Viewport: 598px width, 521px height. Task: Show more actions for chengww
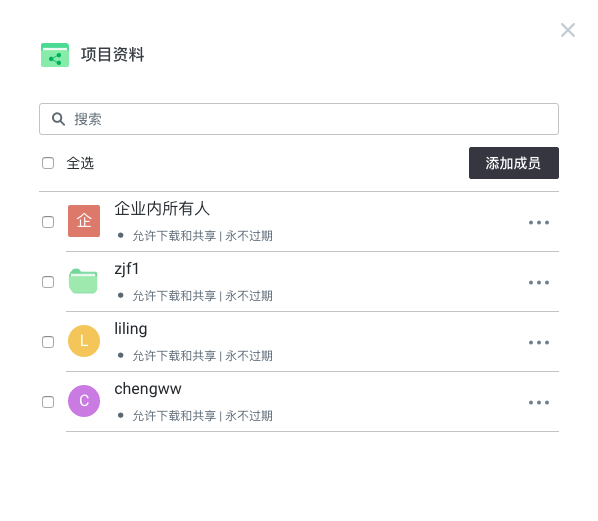click(539, 402)
